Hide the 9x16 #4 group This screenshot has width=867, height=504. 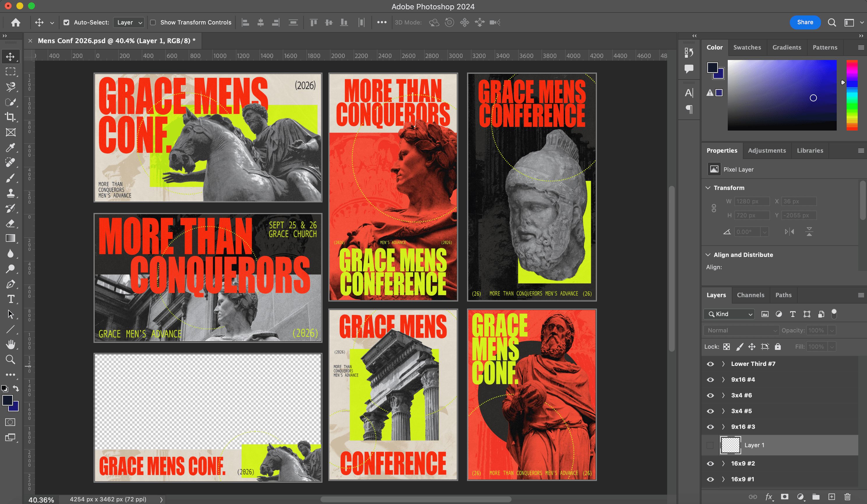click(x=710, y=380)
